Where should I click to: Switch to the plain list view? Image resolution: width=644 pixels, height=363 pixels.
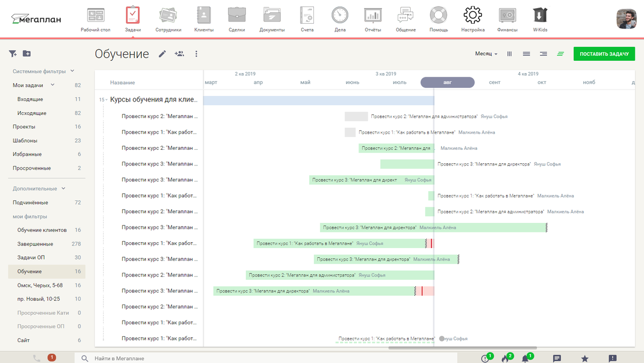(526, 54)
